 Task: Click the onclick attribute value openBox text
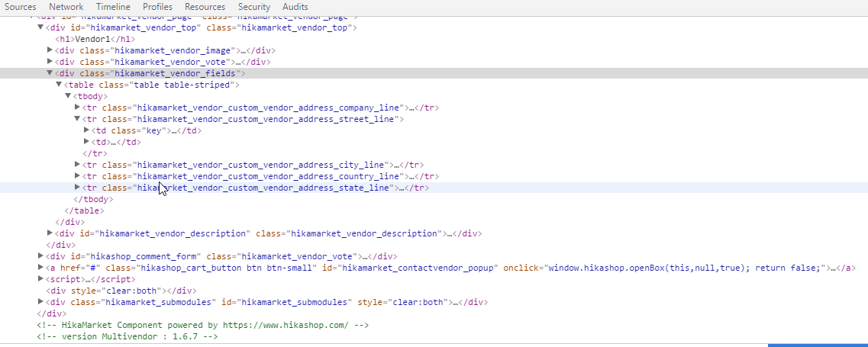point(685,268)
